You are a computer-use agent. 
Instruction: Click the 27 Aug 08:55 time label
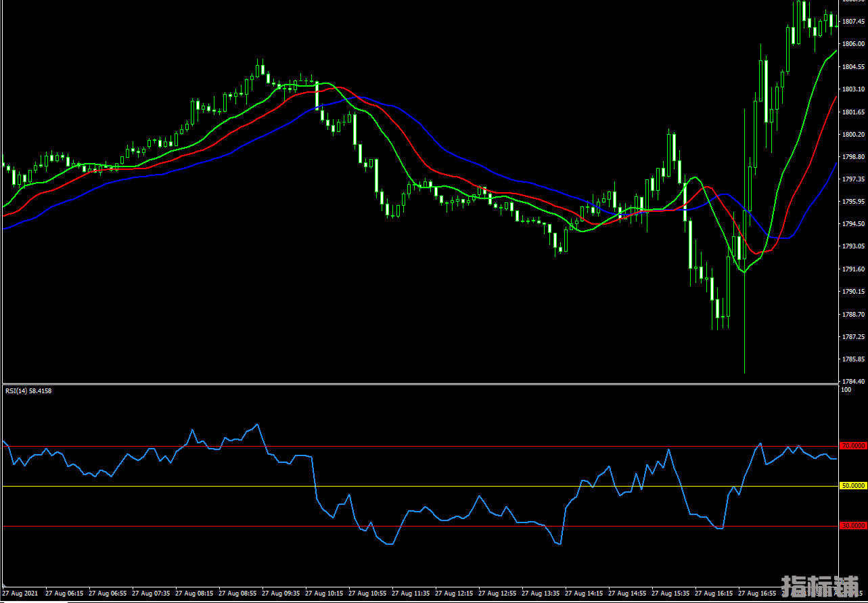click(x=237, y=594)
